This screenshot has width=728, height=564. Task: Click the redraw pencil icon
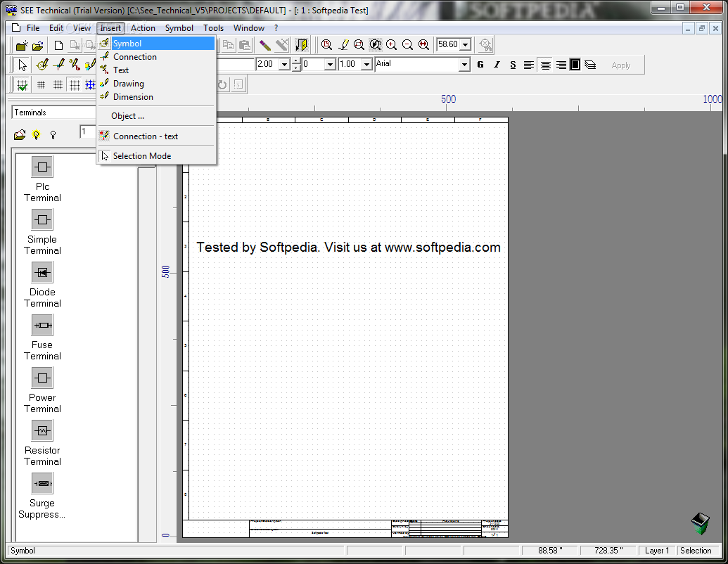(x=343, y=44)
